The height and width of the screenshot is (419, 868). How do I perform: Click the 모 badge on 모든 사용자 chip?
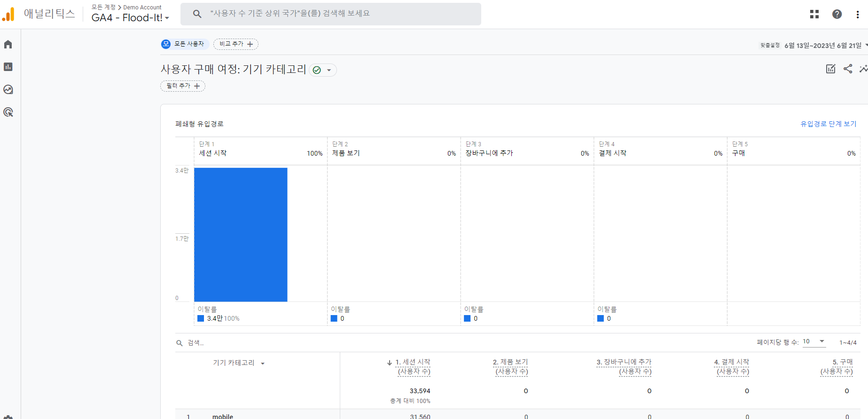tap(166, 44)
